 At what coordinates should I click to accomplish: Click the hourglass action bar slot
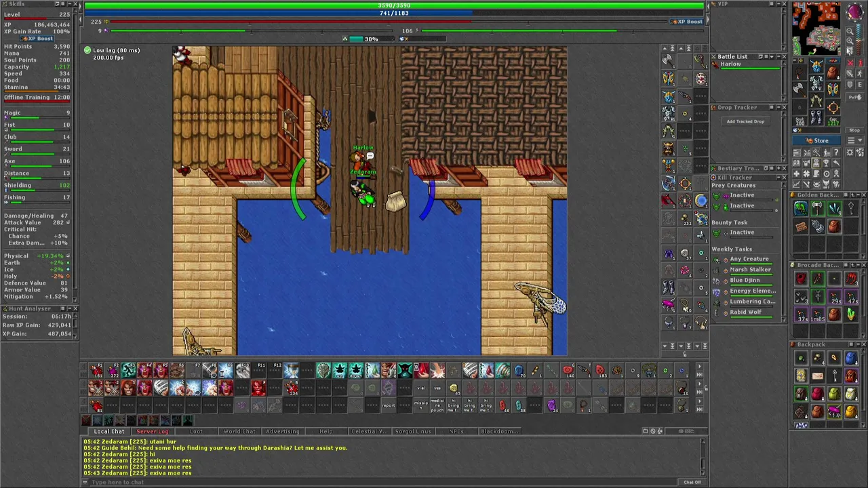click(x=292, y=371)
